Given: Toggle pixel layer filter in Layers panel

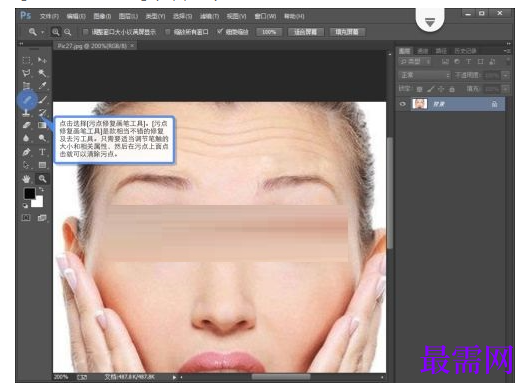Looking at the screenshot, I should coord(445,61).
